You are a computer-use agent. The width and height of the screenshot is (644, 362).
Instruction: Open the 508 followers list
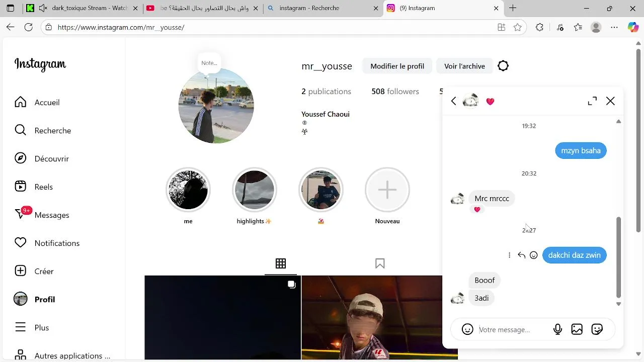point(395,92)
